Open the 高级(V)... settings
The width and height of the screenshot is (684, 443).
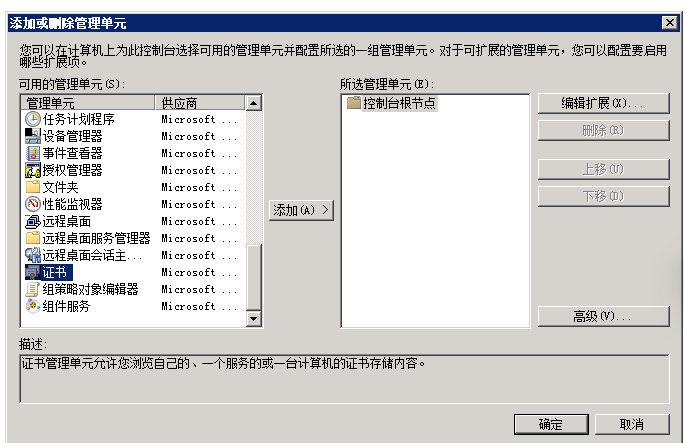pos(603,316)
